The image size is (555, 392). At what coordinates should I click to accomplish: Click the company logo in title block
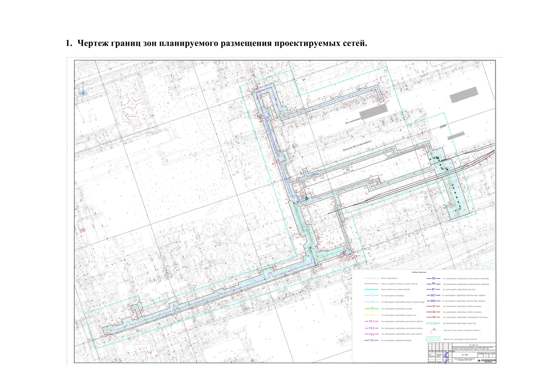coord(479,361)
